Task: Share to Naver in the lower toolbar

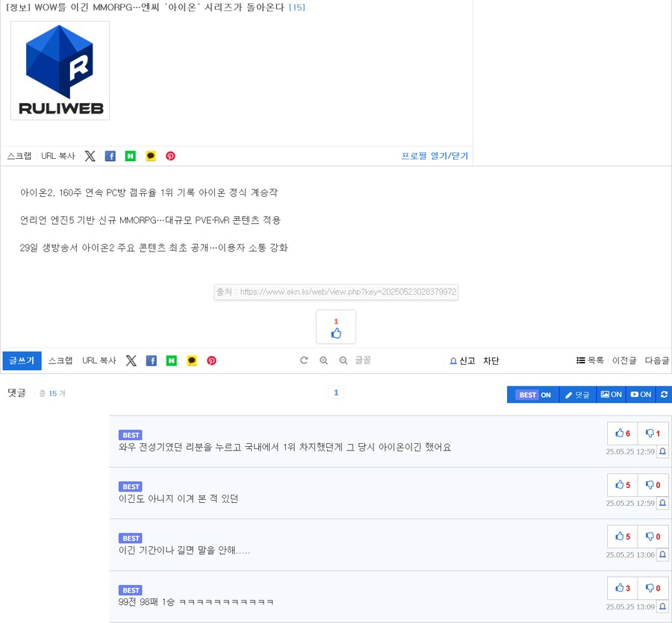Action: click(172, 360)
